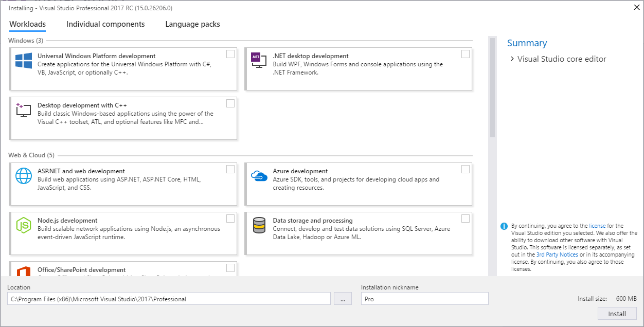The width and height of the screenshot is (644, 327).
Task: Check Desktop development with C++ workload
Action: [x=230, y=103]
